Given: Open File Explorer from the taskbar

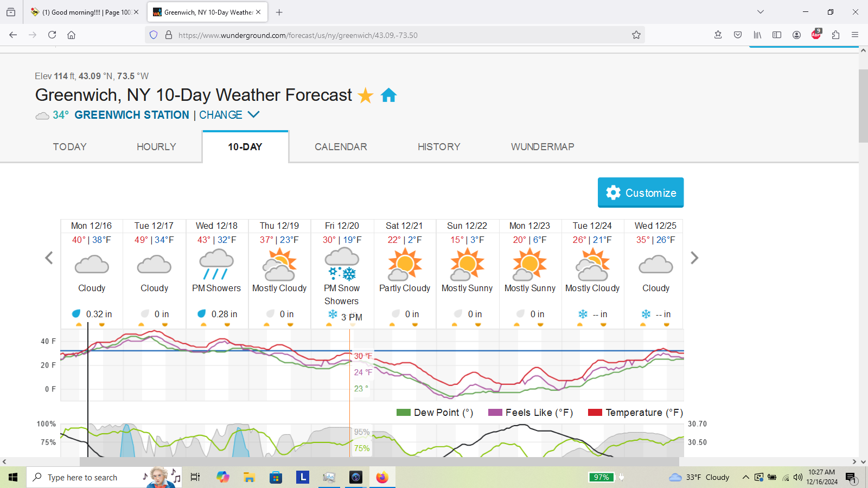Looking at the screenshot, I should click(249, 477).
